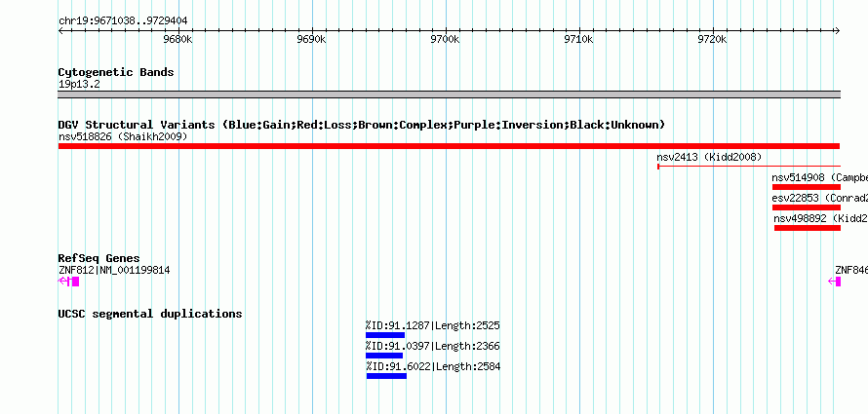Open the esv22853 red variant bar

click(x=807, y=207)
